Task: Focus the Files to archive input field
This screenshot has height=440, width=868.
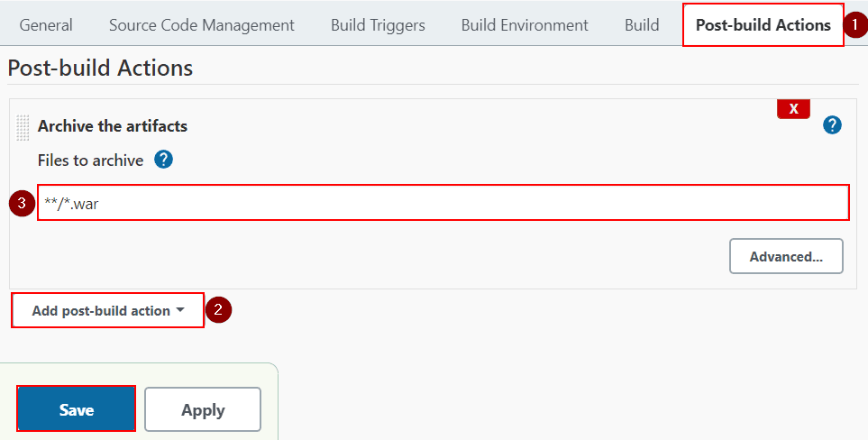Action: point(443,203)
